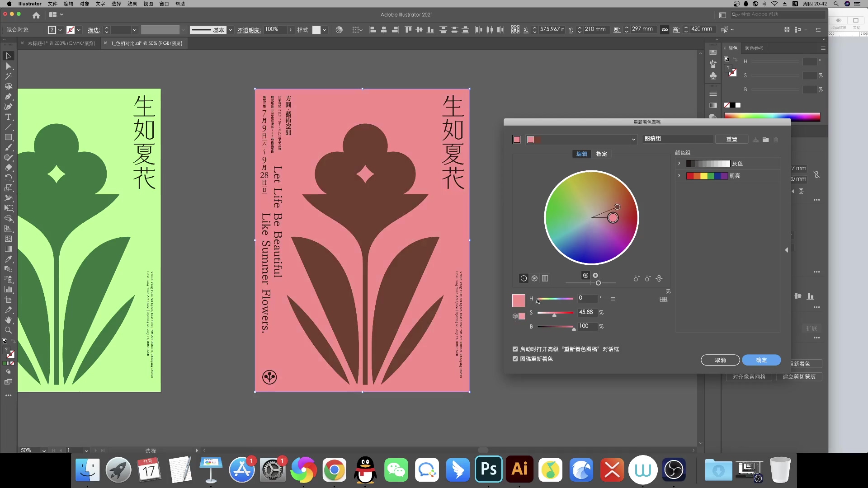The image size is (868, 488).
Task: Click the 取消 button
Action: [x=720, y=360]
